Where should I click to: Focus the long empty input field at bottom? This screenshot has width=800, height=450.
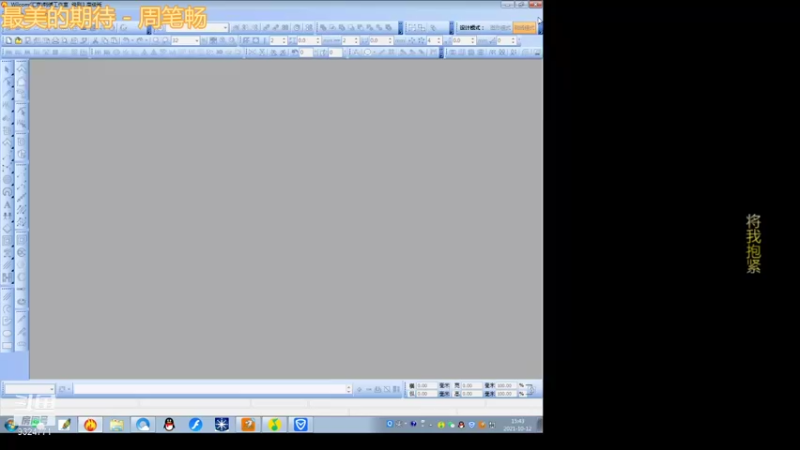pyautogui.click(x=210, y=389)
